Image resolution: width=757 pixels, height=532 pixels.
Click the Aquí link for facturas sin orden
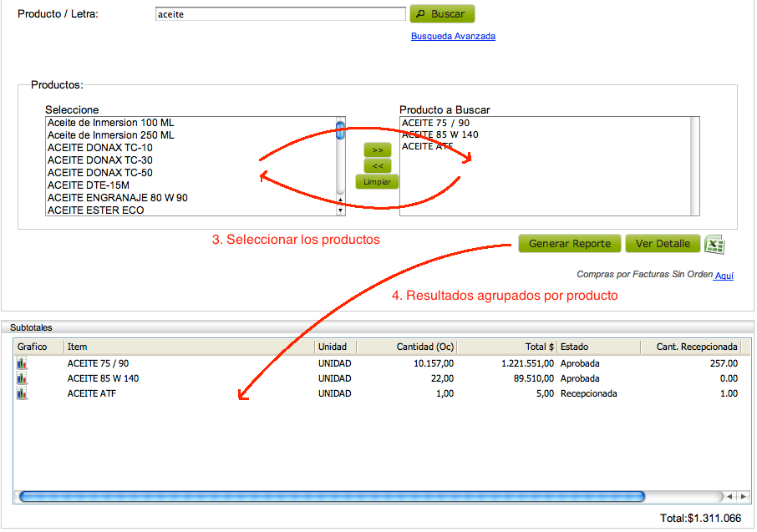click(725, 275)
